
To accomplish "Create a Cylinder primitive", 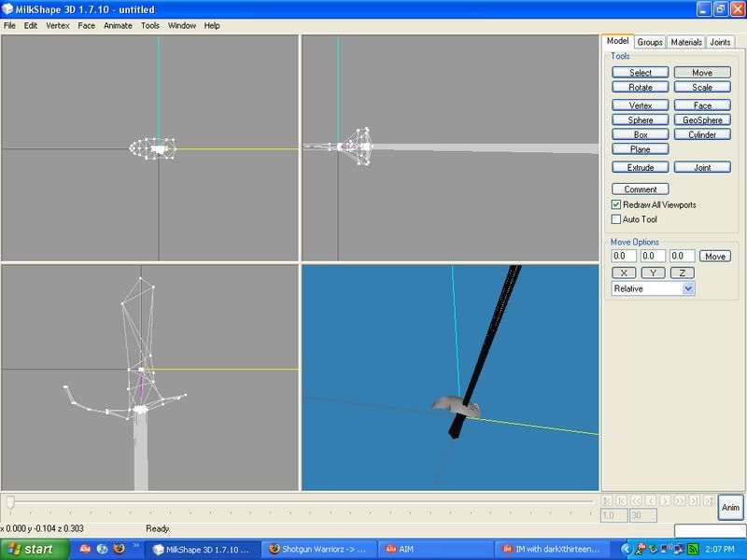I will [x=702, y=134].
